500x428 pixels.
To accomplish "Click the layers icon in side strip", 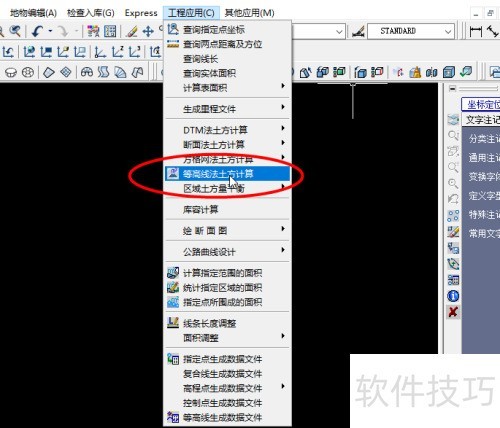I will pyautogui.click(x=453, y=119).
